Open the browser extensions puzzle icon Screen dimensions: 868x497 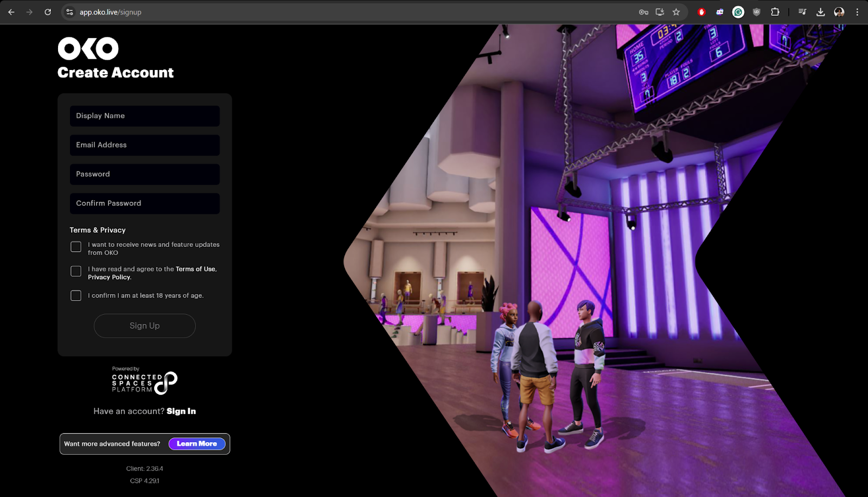tap(775, 12)
